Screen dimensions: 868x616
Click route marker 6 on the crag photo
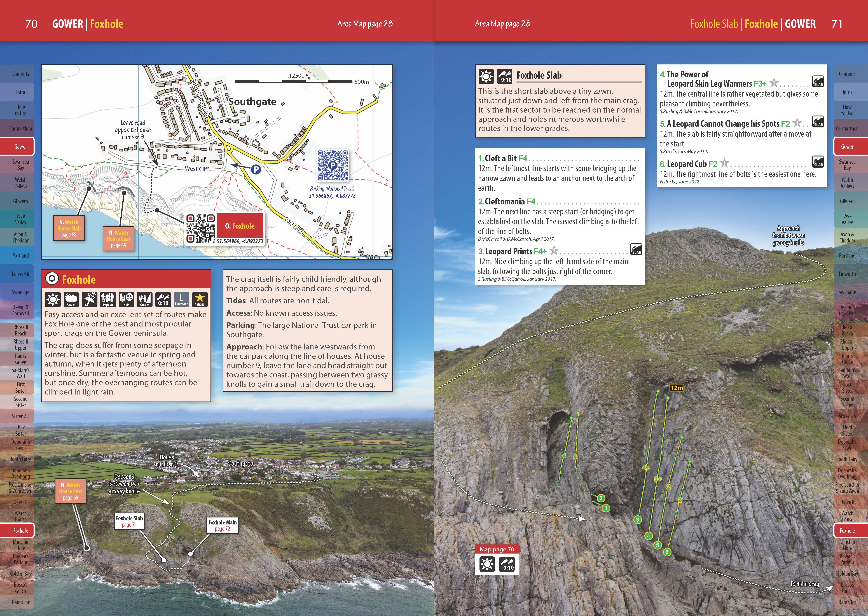(667, 552)
